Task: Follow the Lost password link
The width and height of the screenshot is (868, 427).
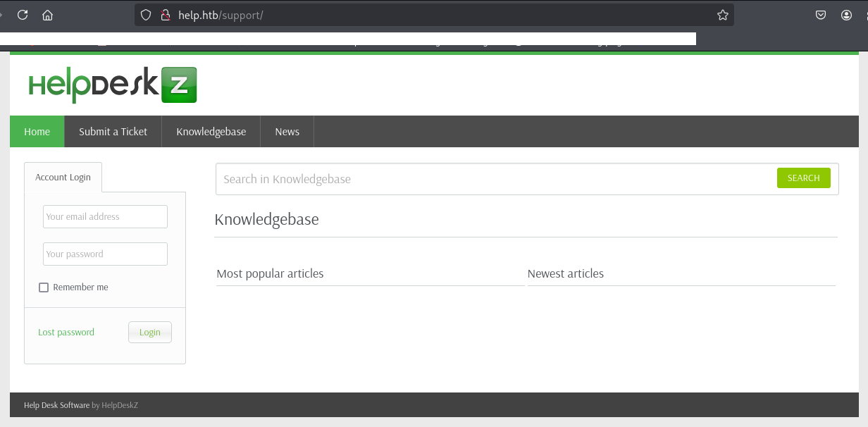Action: click(x=66, y=333)
